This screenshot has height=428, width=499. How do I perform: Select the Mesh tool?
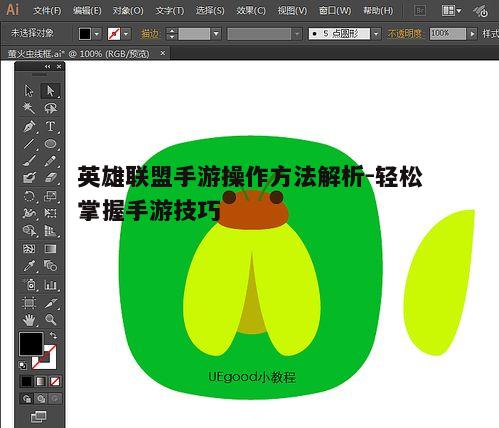(x=29, y=249)
